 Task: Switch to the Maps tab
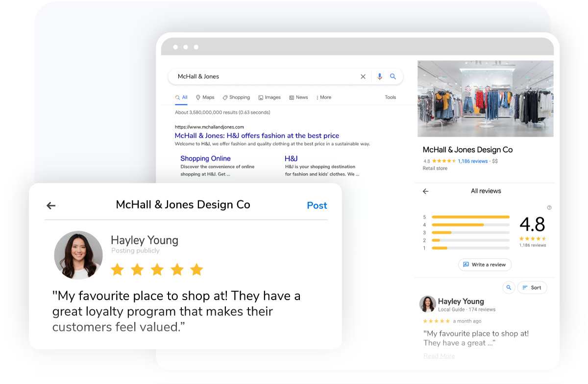pos(205,97)
